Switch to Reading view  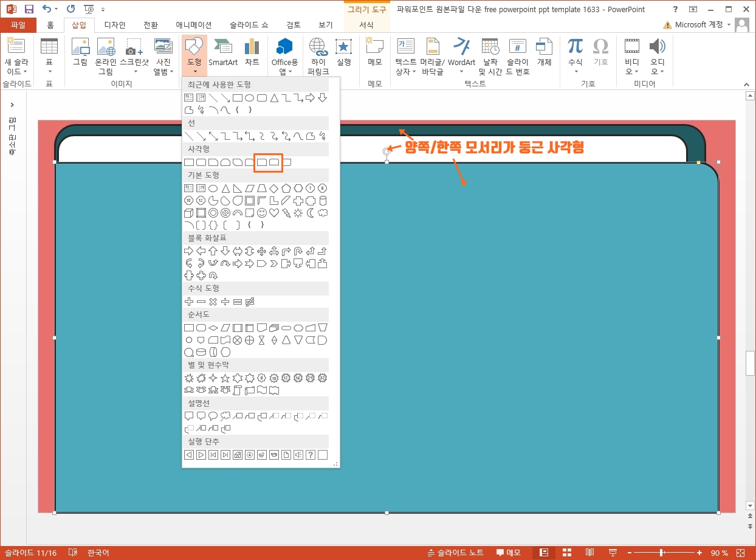(x=589, y=553)
